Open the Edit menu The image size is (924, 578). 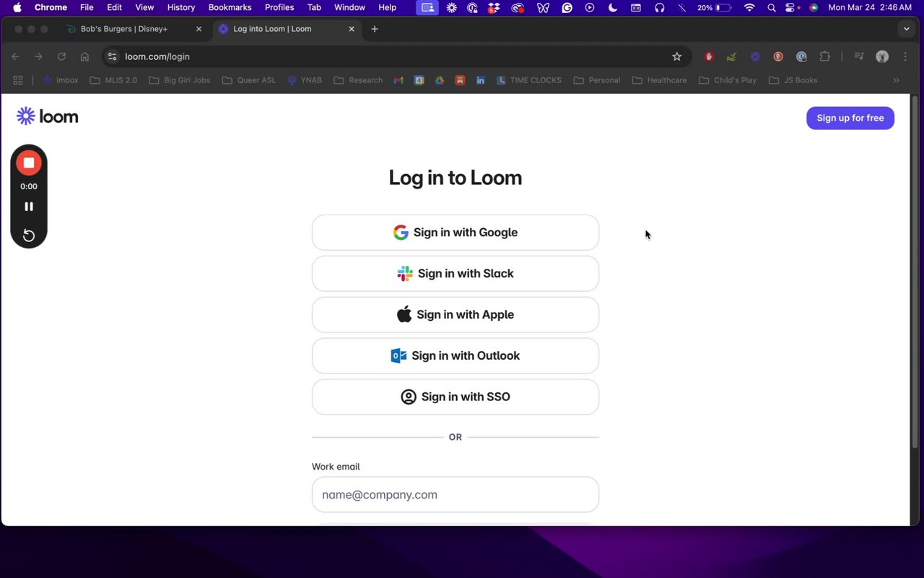pyautogui.click(x=114, y=7)
